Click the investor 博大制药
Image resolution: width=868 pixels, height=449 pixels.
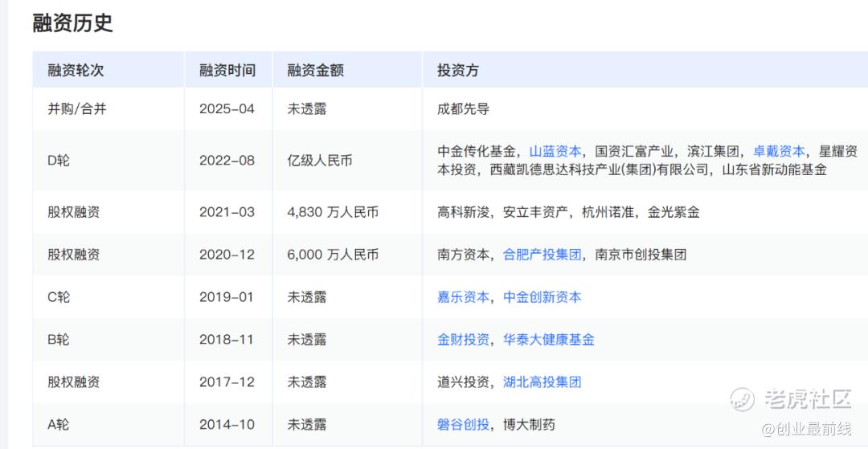[529, 425]
